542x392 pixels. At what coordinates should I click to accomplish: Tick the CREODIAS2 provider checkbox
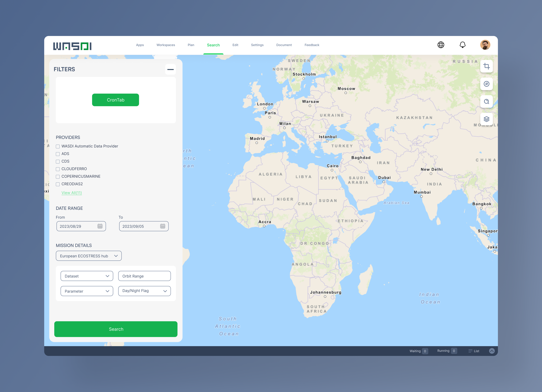[x=58, y=184]
